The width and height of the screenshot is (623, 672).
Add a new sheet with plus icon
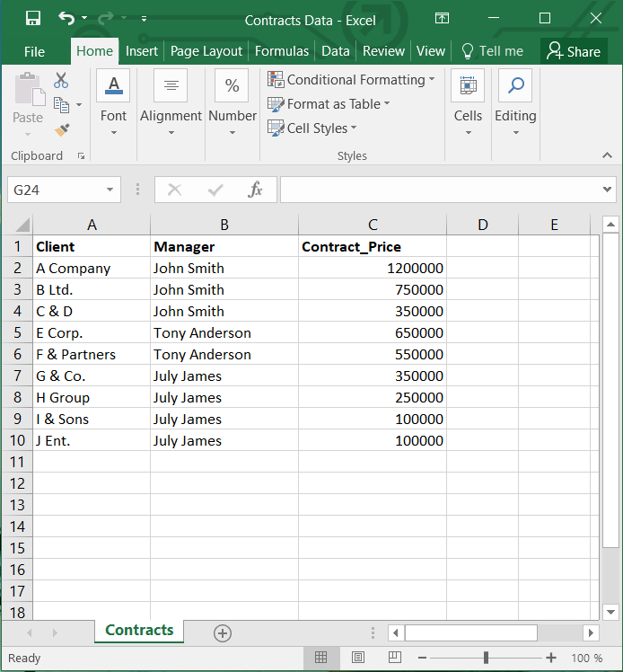(223, 632)
